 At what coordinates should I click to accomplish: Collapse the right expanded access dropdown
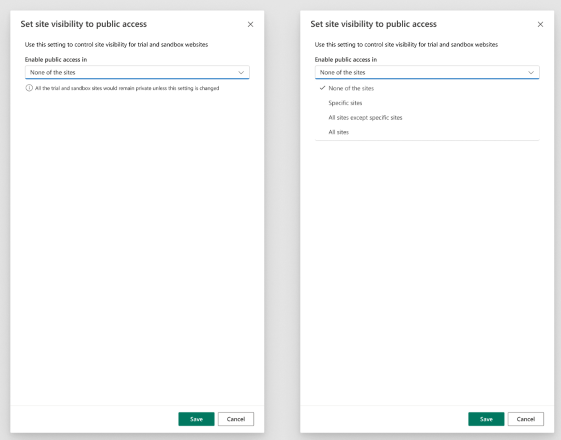[x=427, y=72]
